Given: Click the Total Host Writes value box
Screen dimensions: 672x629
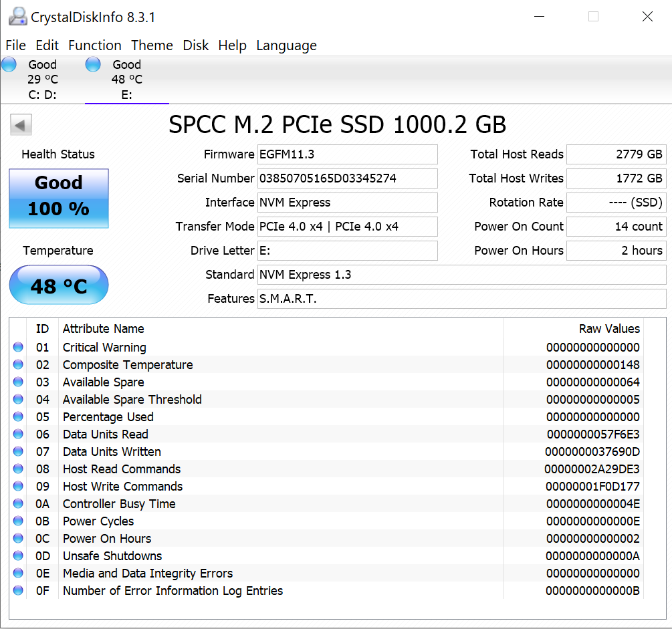Looking at the screenshot, I should [x=616, y=178].
